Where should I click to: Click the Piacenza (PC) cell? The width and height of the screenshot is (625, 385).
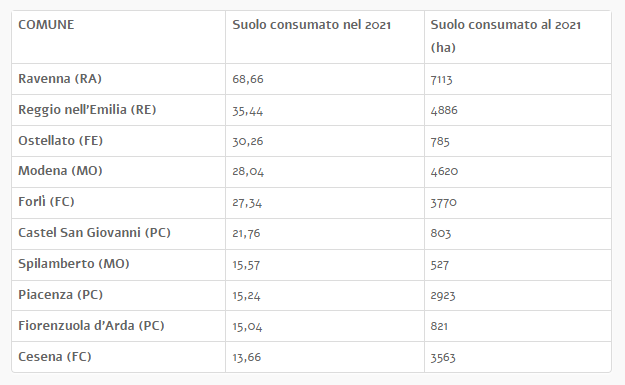[61, 295]
